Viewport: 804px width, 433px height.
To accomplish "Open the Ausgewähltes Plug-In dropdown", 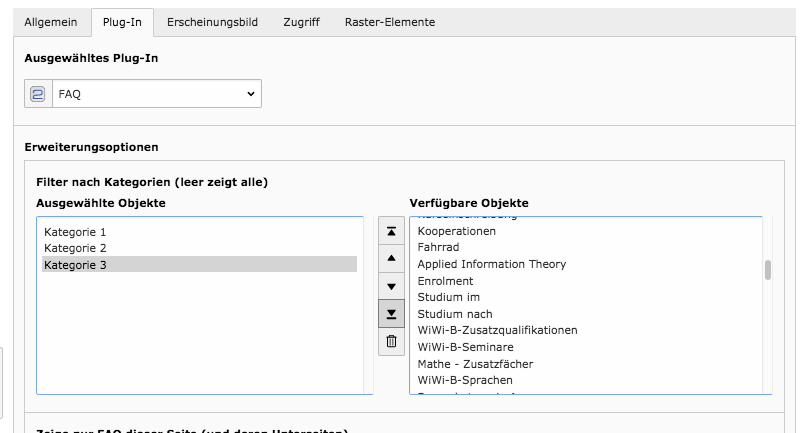I will [156, 94].
